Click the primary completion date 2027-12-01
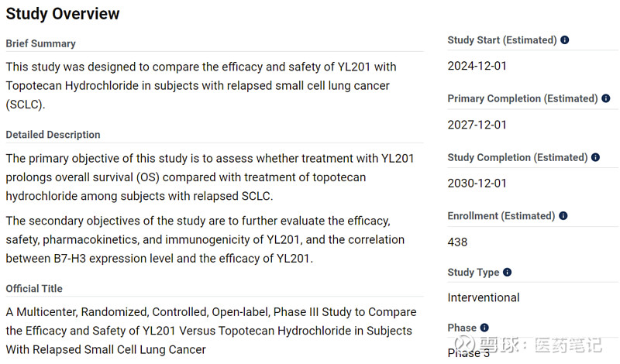620x364 pixels. [477, 125]
